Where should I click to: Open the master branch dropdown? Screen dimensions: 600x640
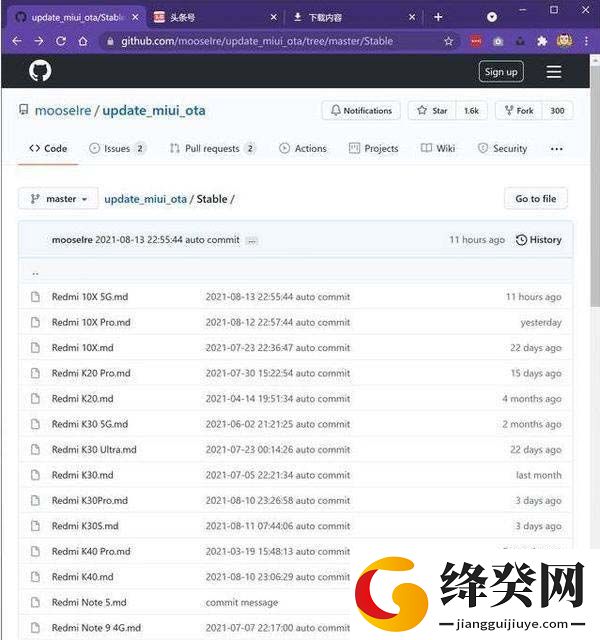[x=58, y=199]
